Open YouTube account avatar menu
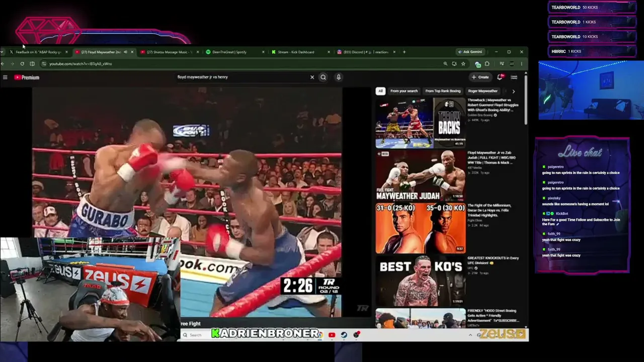The height and width of the screenshot is (362, 644). pos(514,77)
